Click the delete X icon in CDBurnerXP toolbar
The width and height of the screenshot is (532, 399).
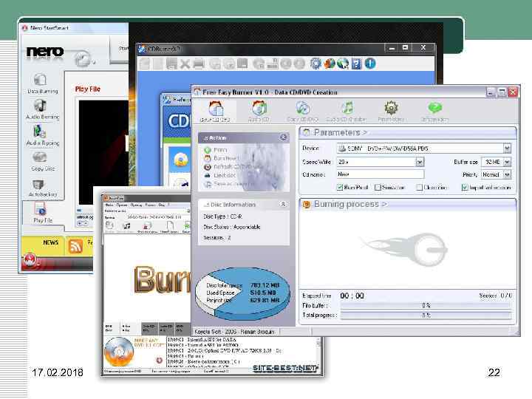pyautogui.click(x=185, y=64)
